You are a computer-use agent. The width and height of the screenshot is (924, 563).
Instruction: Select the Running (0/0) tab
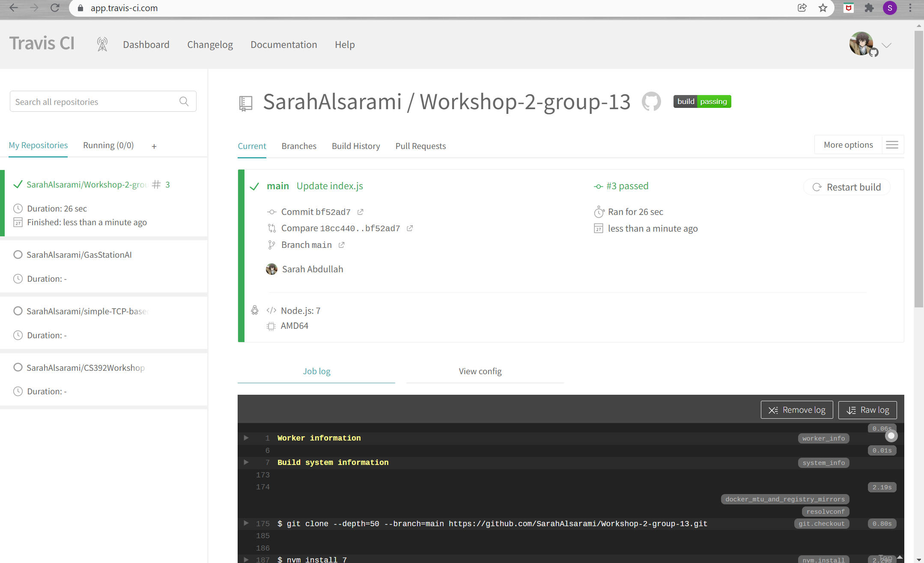tap(108, 145)
